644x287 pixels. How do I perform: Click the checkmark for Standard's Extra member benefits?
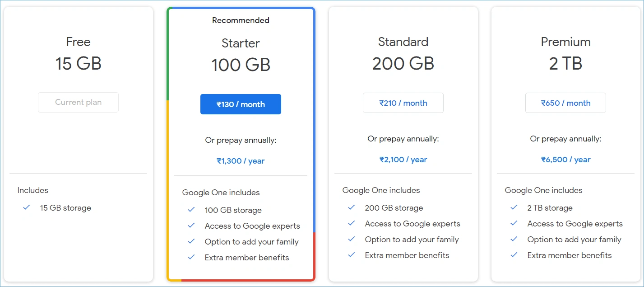tap(351, 255)
